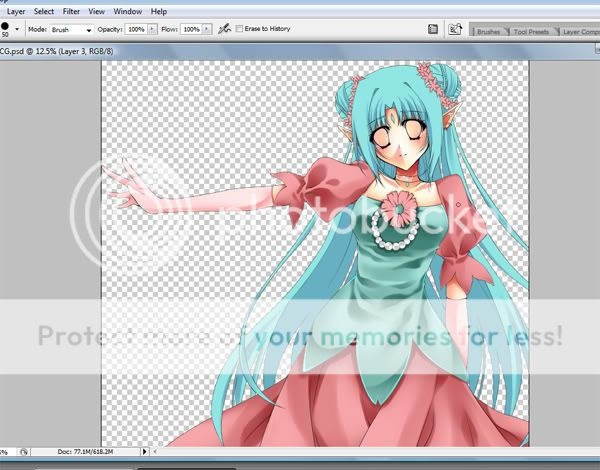Screen dimensions: 600x470
Task: Enable the airbrush option icon
Action: [224, 29]
